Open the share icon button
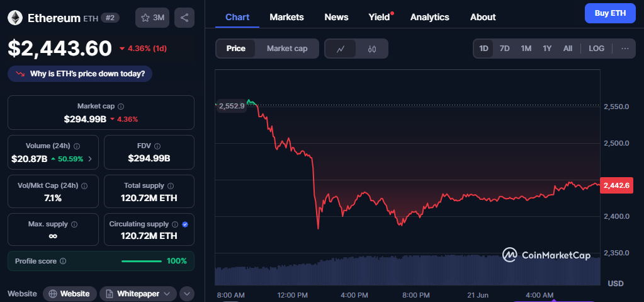 click(184, 18)
